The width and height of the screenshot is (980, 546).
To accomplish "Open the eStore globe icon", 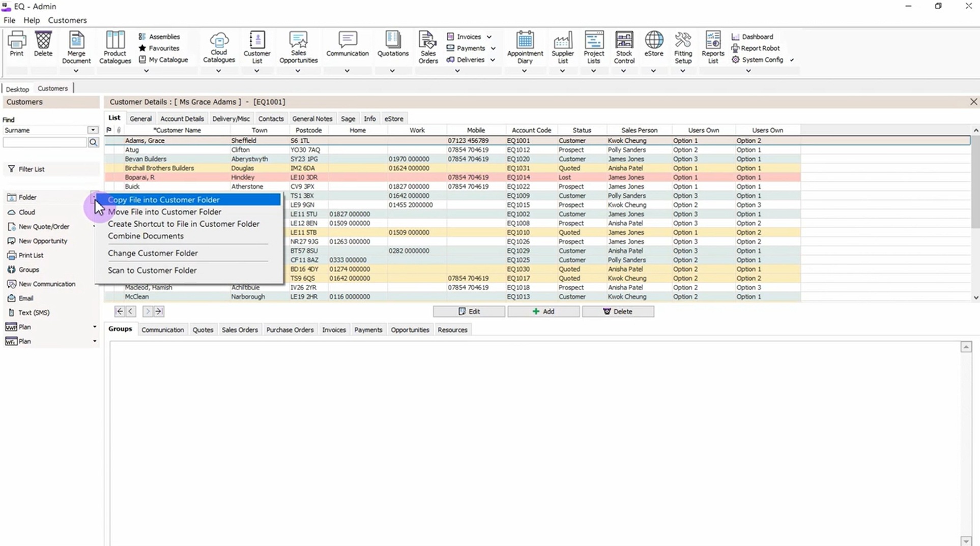I will (654, 44).
